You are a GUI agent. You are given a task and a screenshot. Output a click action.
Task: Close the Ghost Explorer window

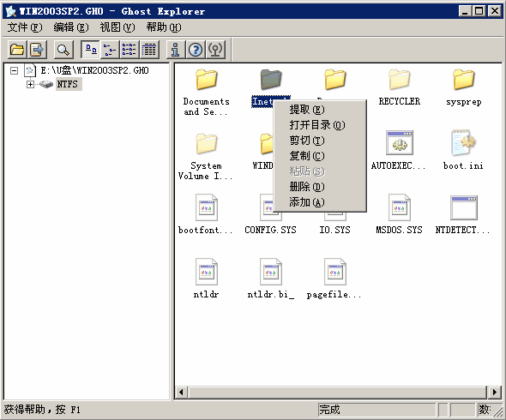click(494, 11)
